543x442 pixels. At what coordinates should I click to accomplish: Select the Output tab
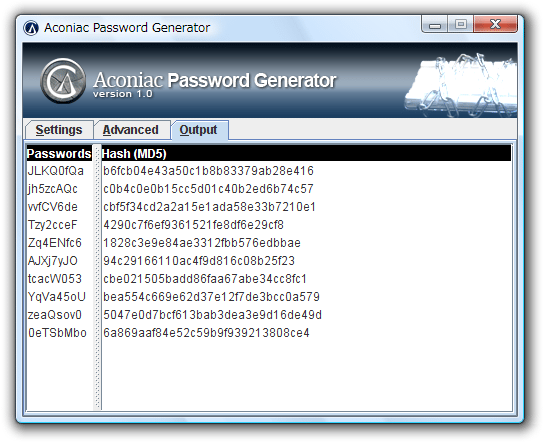point(198,130)
